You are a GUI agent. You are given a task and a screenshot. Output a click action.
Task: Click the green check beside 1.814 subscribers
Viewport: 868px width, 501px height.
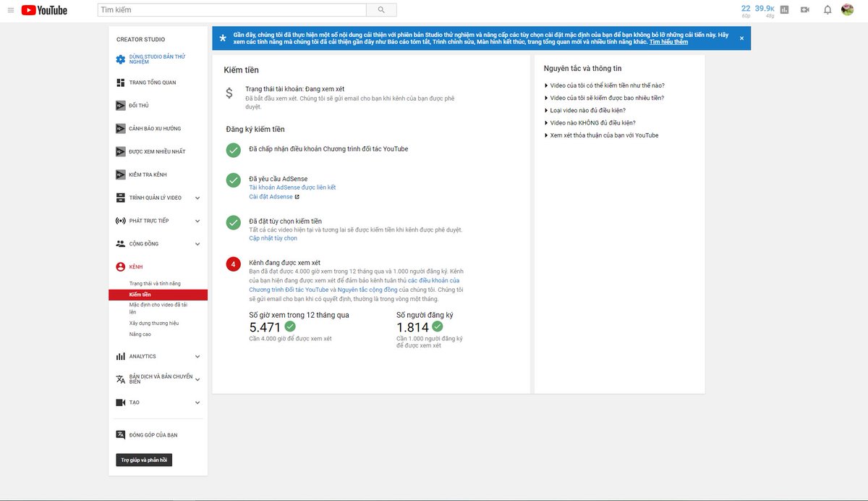tap(438, 327)
